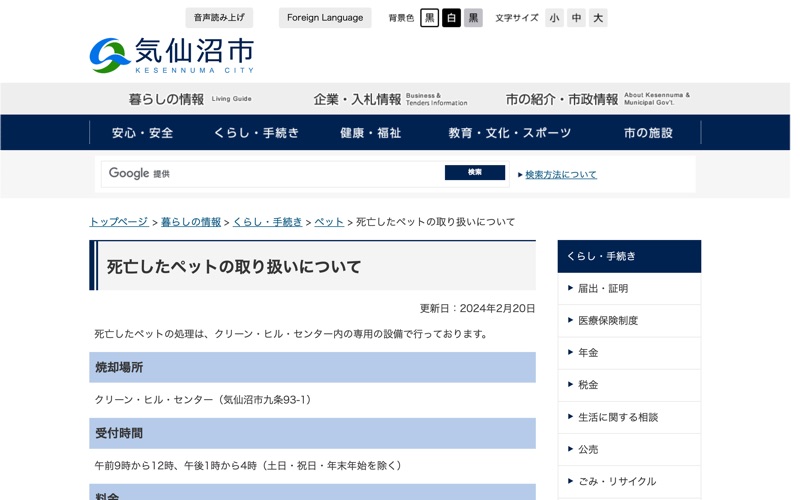Click the 文字サイズ label
Screen dimensions: 800x500
tap(516, 18)
